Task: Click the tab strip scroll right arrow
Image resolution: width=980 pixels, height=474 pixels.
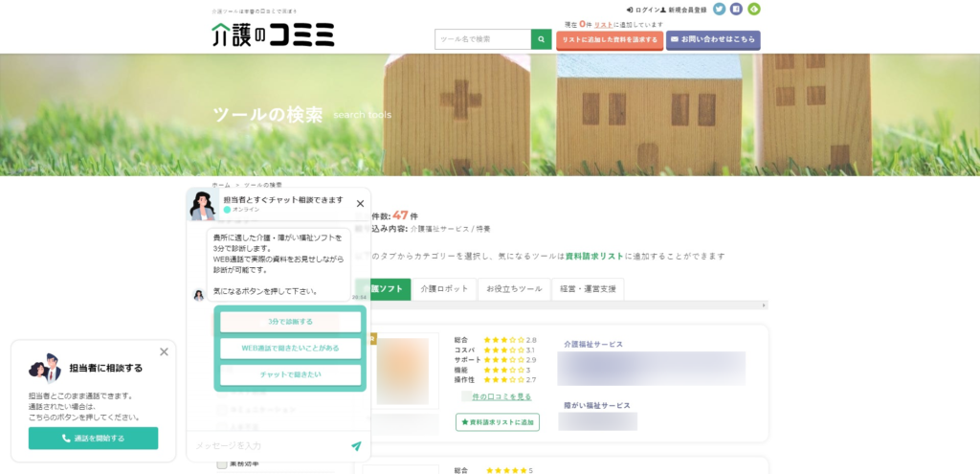Action: (764, 305)
